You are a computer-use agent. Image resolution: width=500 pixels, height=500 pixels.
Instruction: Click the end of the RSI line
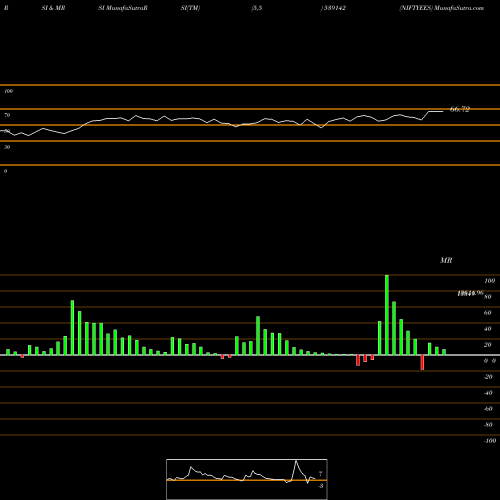pyautogui.click(x=443, y=111)
